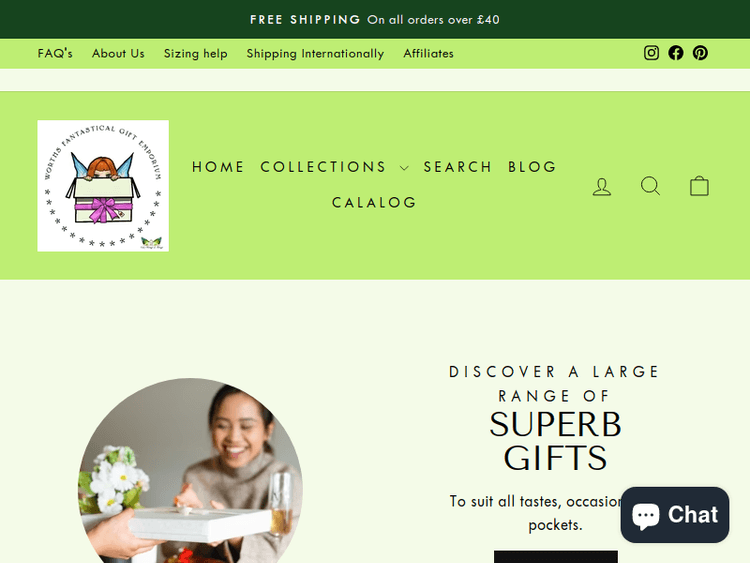Open the Sizing help link
Screen dimensions: 750x563
(196, 54)
